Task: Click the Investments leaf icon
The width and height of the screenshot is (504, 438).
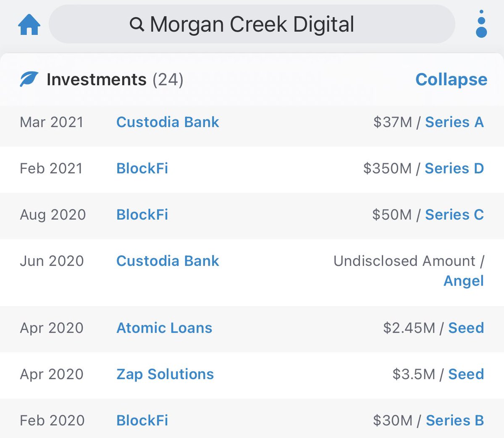Action: click(x=29, y=79)
